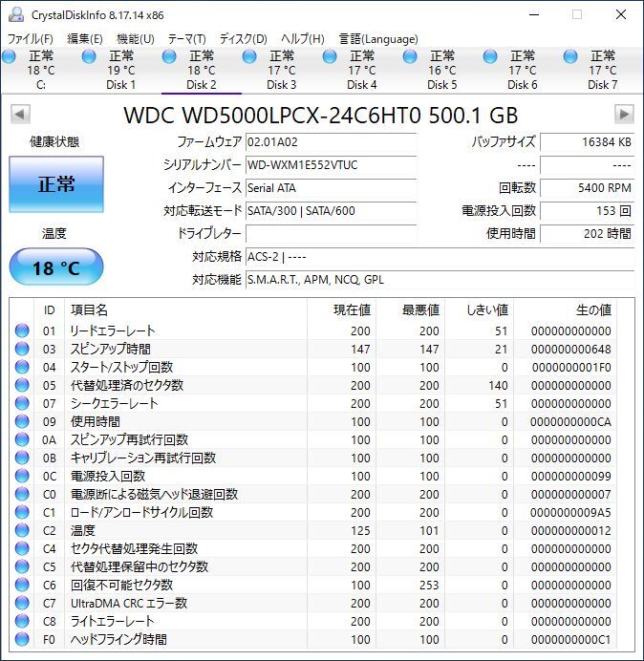Switch to the Disk 7 tab
This screenshot has height=661, width=644.
(x=602, y=71)
